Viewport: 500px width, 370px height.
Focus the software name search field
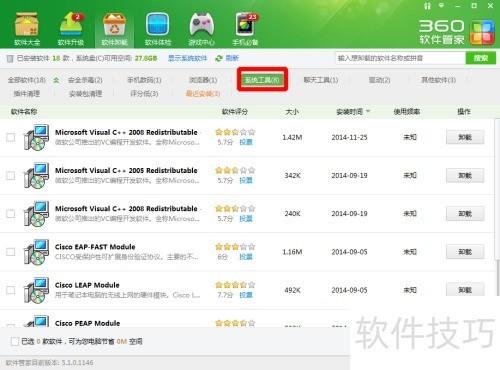tap(400, 58)
